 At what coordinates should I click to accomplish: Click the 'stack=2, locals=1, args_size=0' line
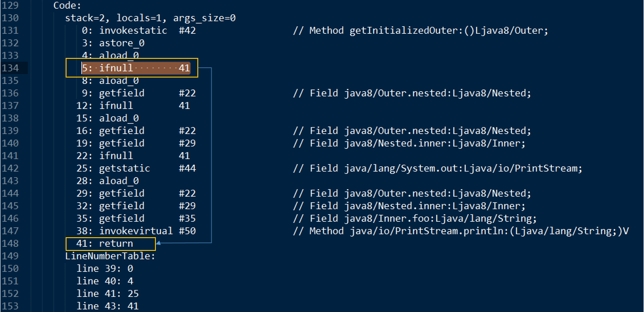click(x=150, y=19)
